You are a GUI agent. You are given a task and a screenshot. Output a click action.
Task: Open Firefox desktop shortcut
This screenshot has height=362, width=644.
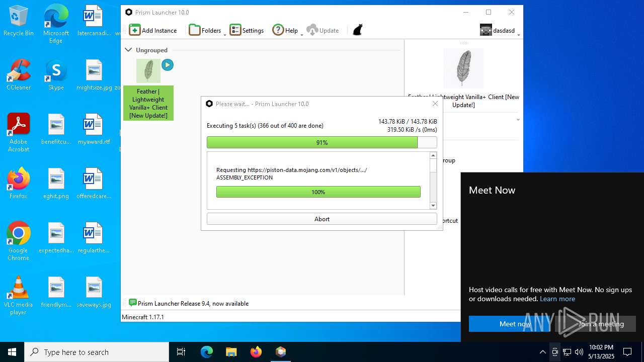pyautogui.click(x=19, y=184)
